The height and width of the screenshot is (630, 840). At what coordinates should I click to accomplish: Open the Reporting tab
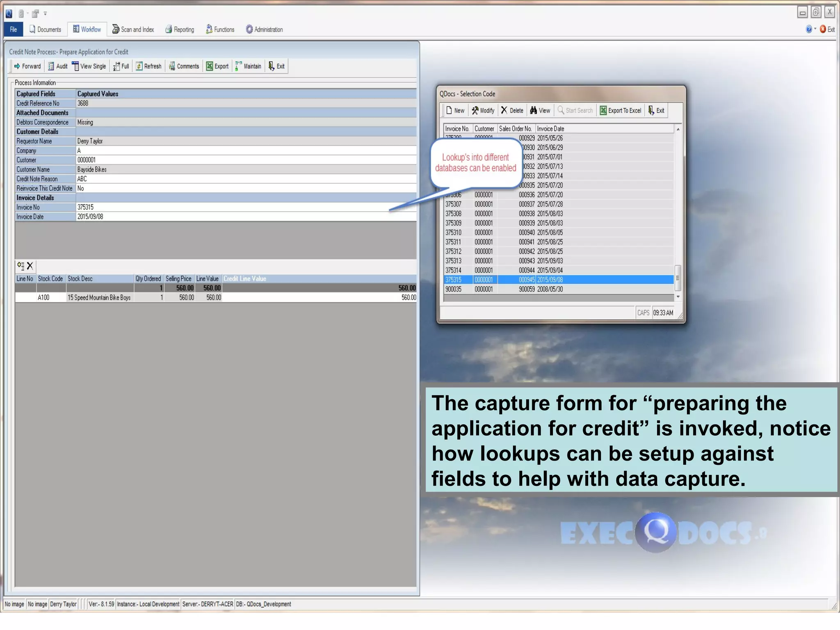point(180,30)
